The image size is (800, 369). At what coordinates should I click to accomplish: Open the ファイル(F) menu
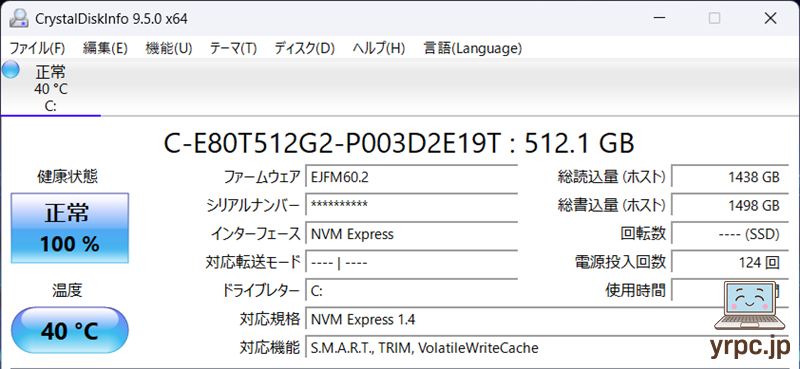pyautogui.click(x=37, y=48)
